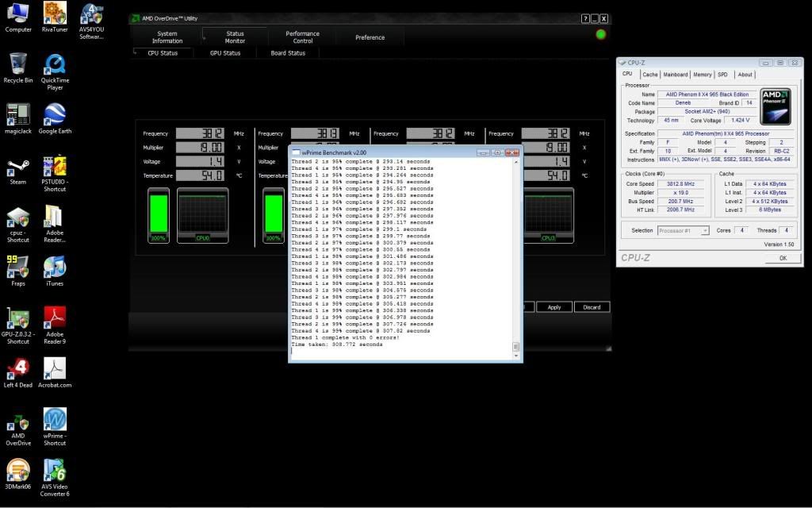Click the HT Link 2006.7 MHz value

(x=680, y=210)
